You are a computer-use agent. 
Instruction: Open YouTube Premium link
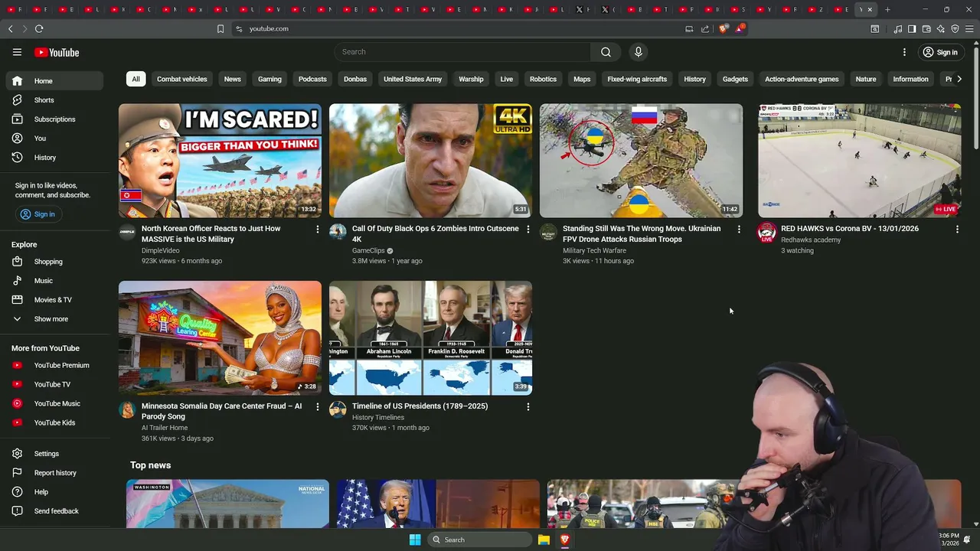click(x=54, y=365)
